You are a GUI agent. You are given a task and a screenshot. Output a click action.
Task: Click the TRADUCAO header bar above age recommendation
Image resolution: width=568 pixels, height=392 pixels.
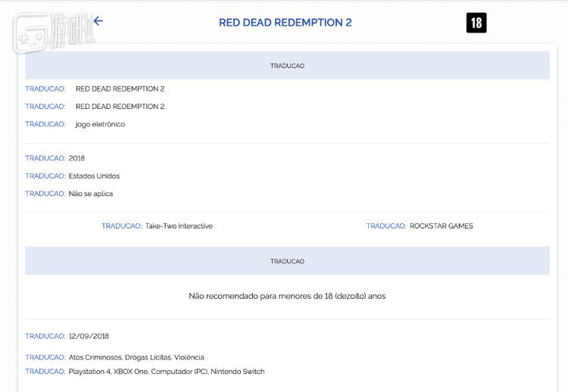coord(287,261)
